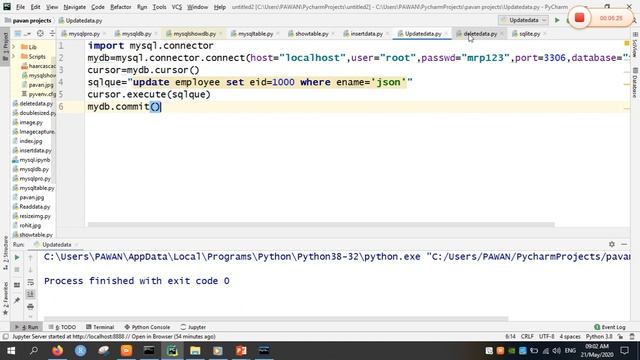
Task: Select resizeimg.py in the project tree
Action: 35,216
